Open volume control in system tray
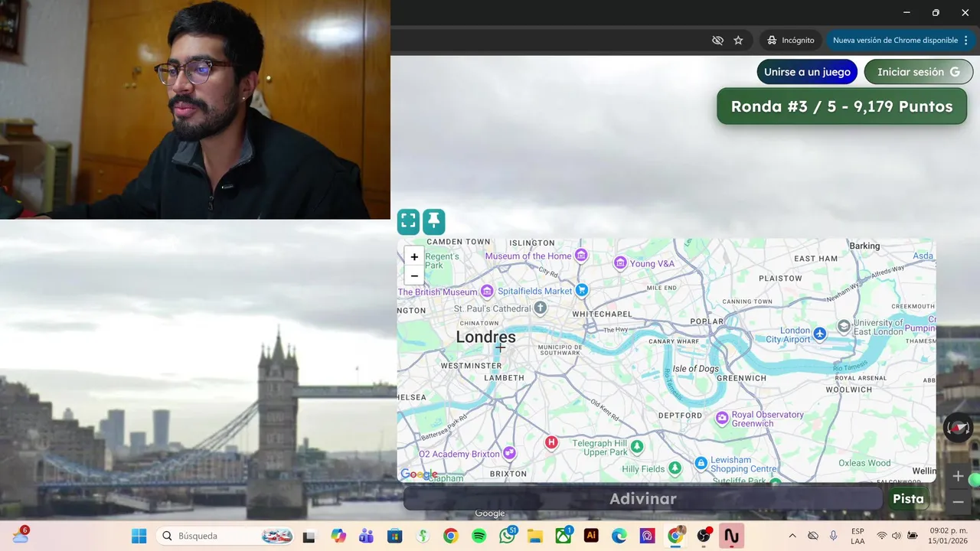This screenshot has height=551, width=980. tap(897, 536)
